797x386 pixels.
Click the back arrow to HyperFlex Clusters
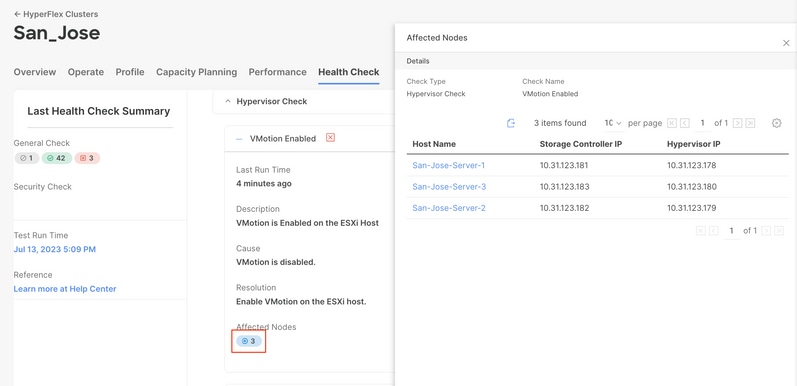17,14
